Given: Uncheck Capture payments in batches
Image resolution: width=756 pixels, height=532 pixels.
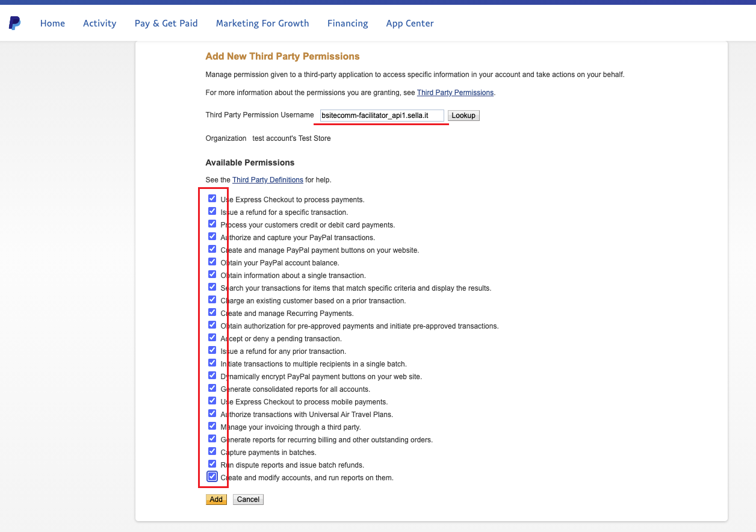Looking at the screenshot, I should (x=212, y=451).
